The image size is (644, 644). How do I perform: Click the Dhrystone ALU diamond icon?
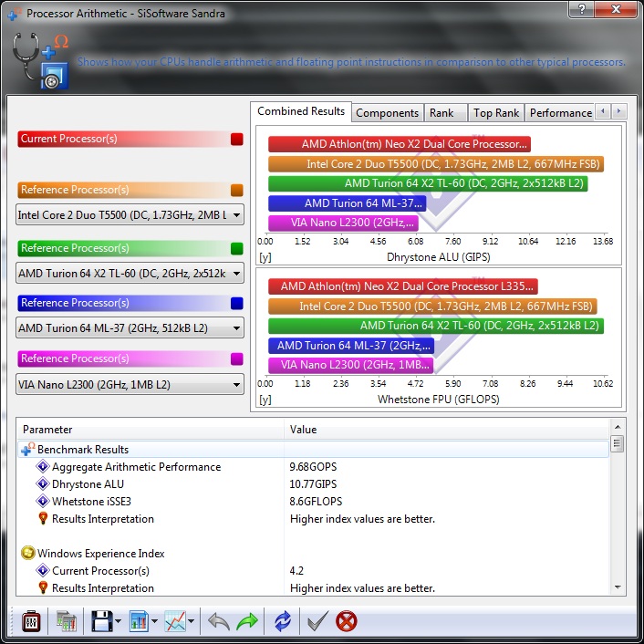pyautogui.click(x=42, y=483)
